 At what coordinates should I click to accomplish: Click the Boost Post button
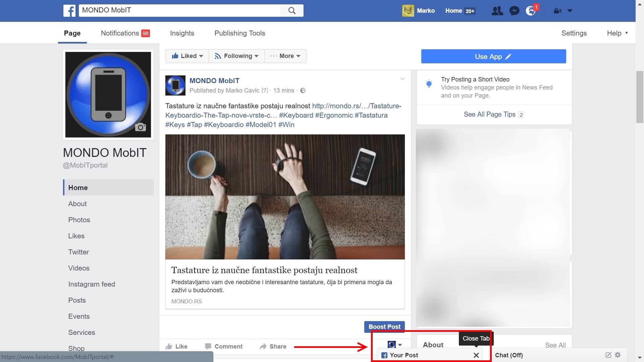click(x=384, y=326)
